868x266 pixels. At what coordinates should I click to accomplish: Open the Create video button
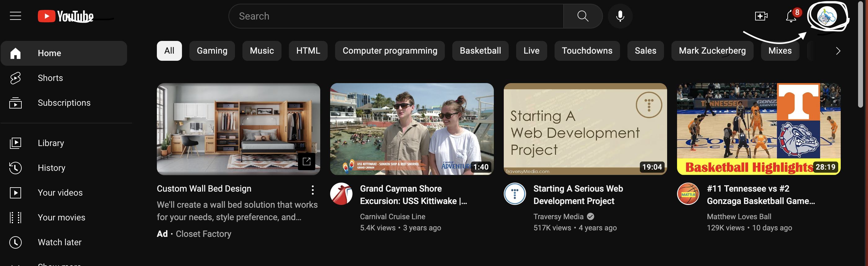760,16
